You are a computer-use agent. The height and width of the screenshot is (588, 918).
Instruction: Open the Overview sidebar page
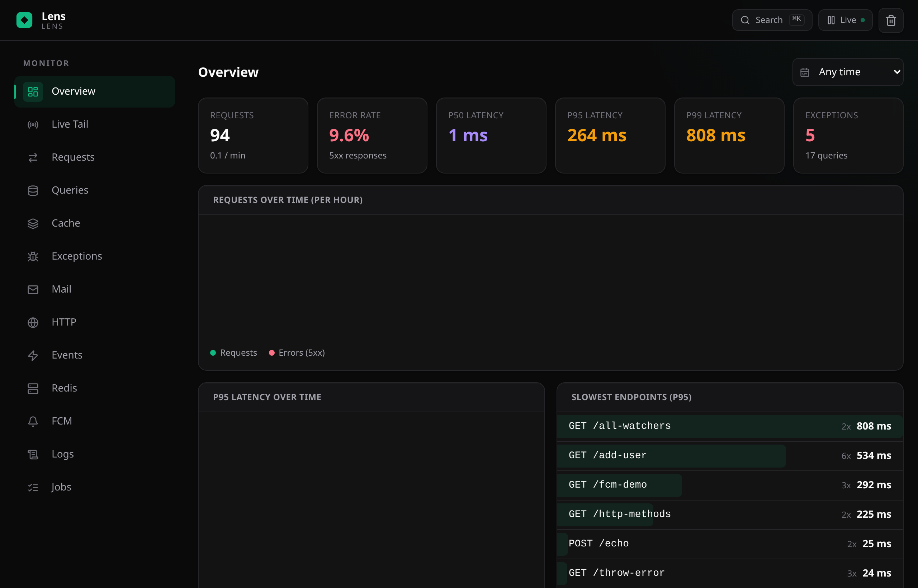[x=95, y=92]
